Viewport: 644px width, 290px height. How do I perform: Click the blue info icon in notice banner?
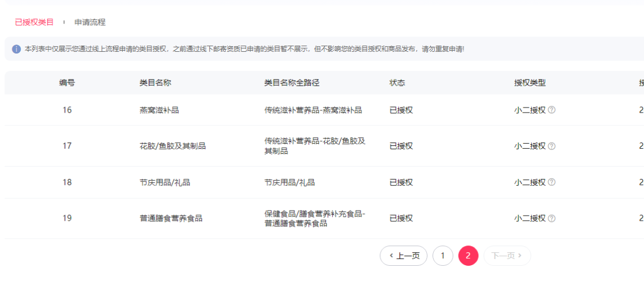pos(16,49)
